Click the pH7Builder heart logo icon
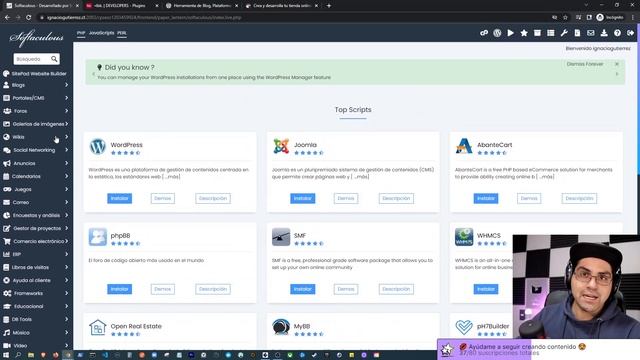This screenshot has width=640, height=360. [464, 327]
